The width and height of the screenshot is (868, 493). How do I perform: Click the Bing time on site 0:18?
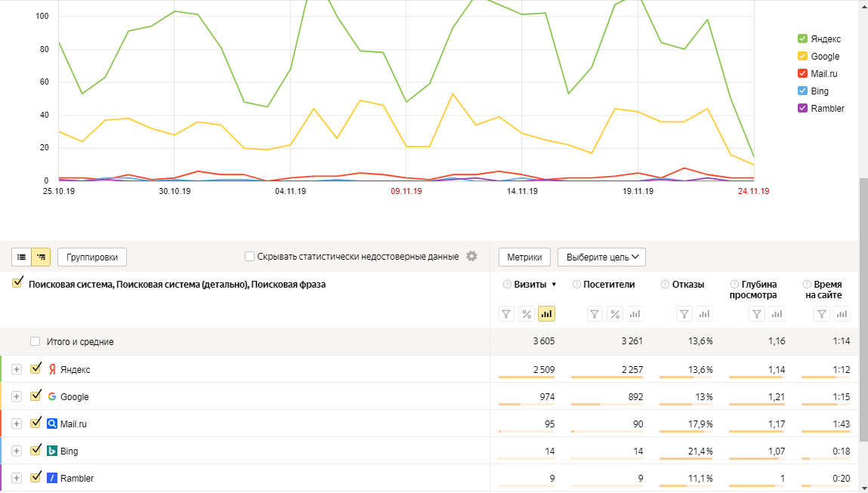[842, 451]
